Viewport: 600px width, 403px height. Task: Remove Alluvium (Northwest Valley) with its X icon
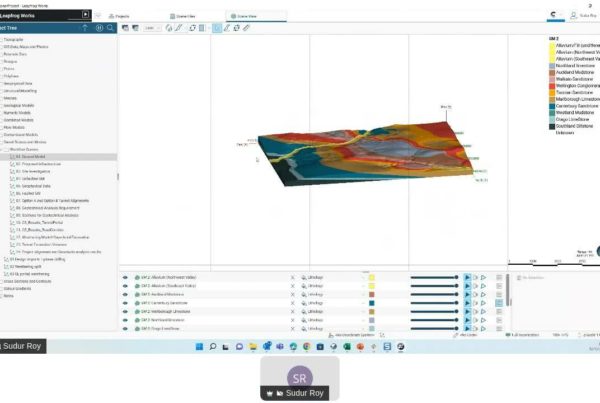pos(293,277)
